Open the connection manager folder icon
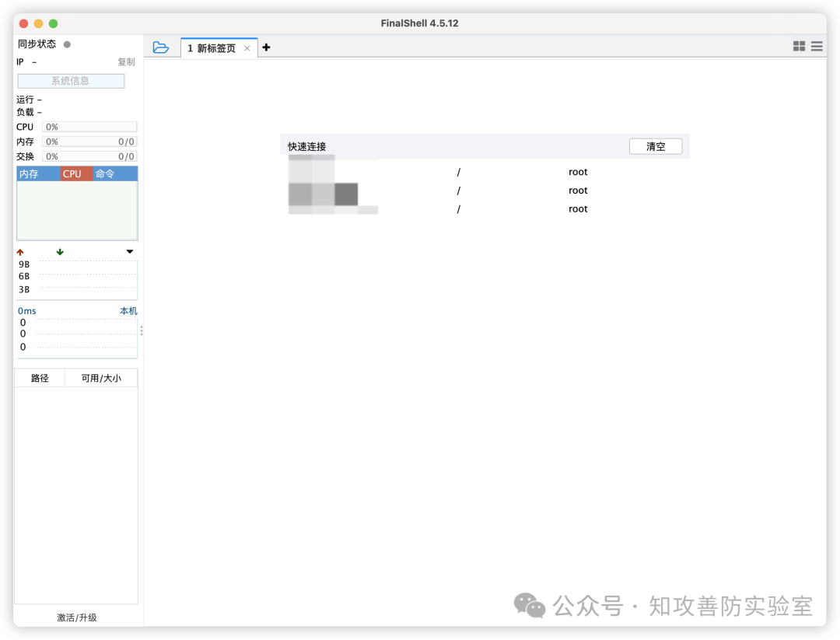 pos(161,47)
